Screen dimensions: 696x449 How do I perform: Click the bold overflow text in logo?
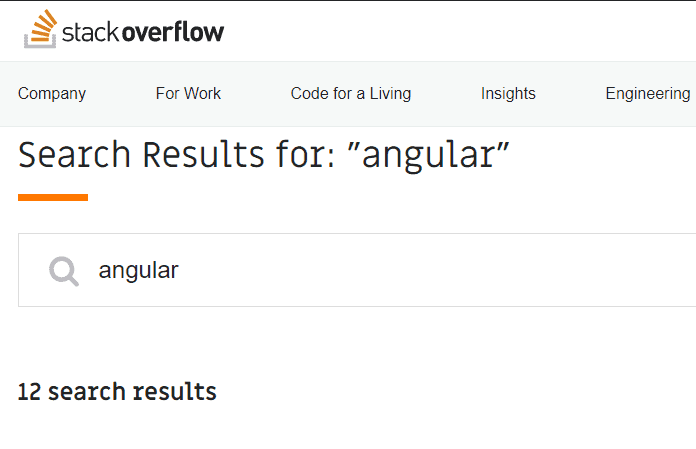(173, 32)
